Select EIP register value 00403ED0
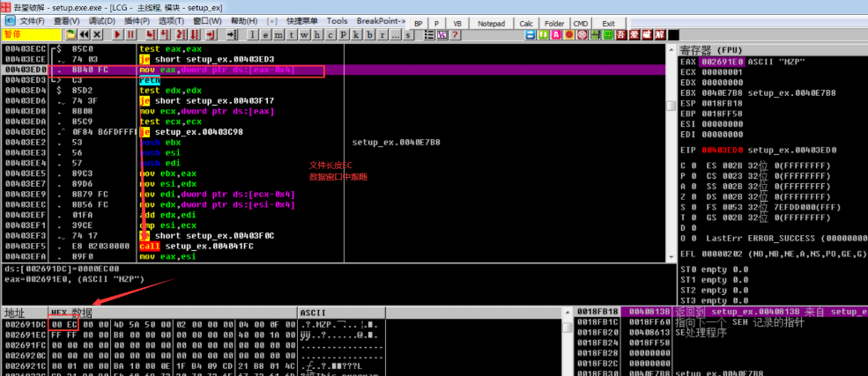Image resolution: width=868 pixels, height=376 pixels. (723, 150)
